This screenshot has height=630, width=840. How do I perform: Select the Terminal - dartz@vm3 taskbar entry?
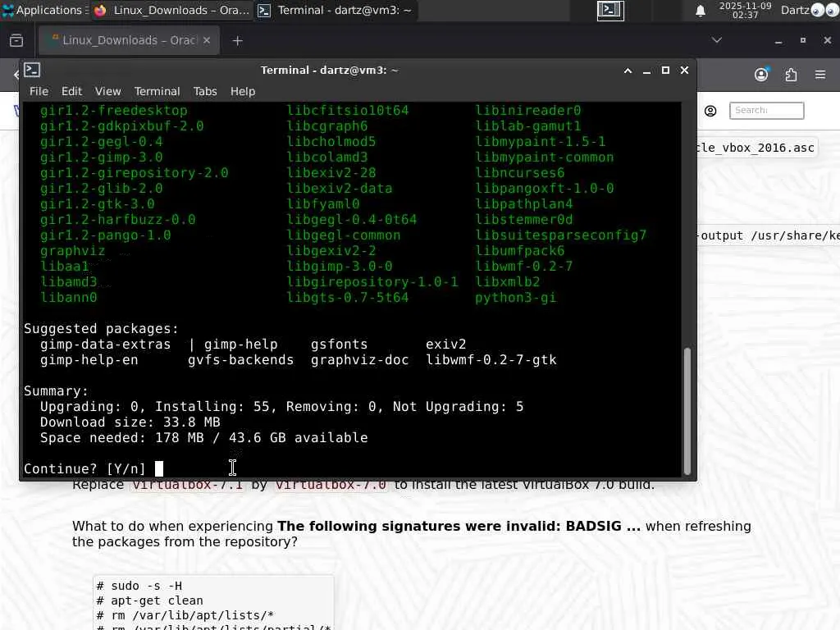[x=336, y=10]
